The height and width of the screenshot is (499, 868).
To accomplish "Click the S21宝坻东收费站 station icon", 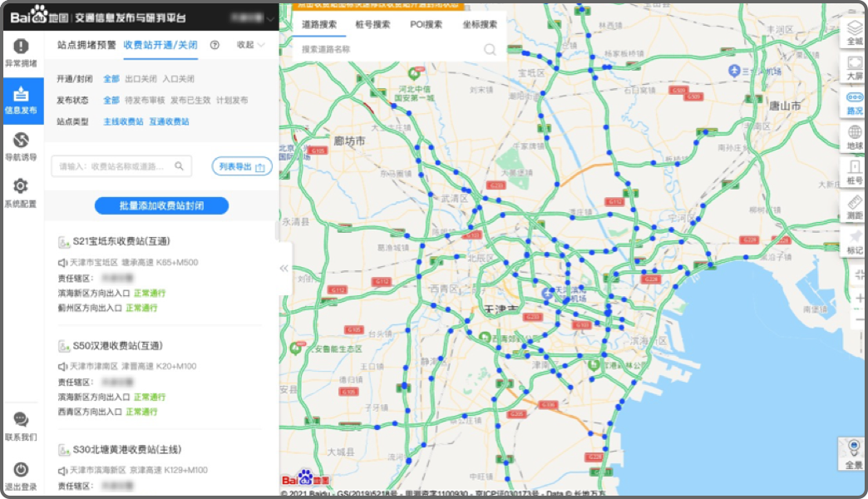I will [x=64, y=242].
